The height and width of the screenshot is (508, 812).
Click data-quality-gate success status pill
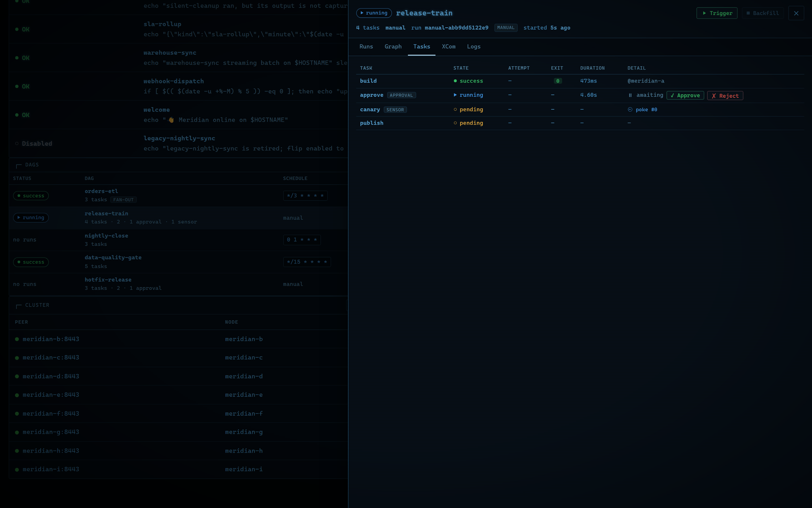tap(31, 262)
